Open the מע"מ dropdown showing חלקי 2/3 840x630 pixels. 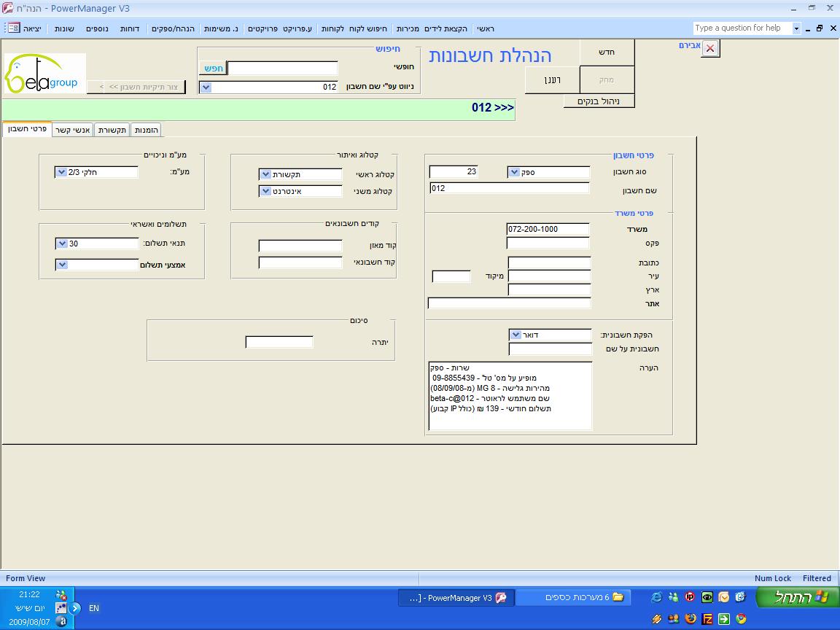tap(61, 172)
